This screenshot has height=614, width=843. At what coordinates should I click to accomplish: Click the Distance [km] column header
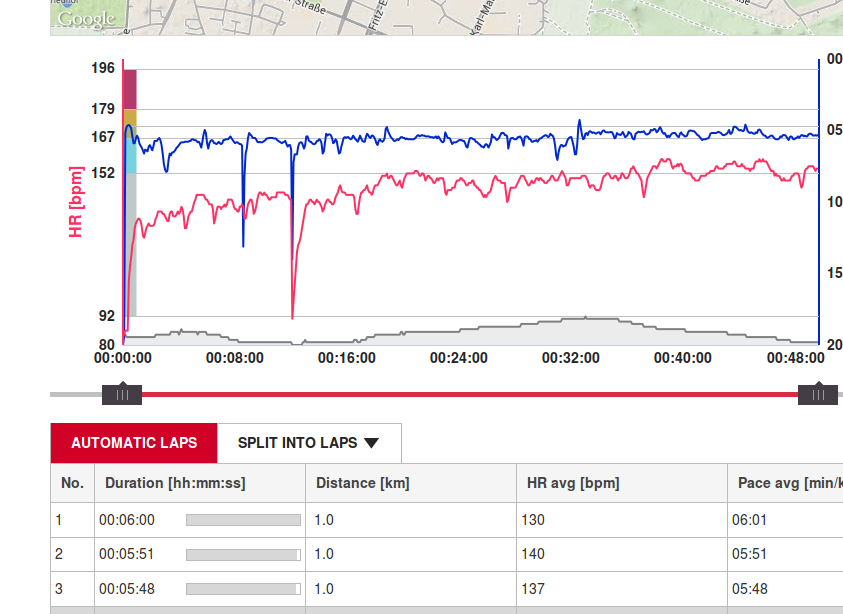(x=363, y=483)
